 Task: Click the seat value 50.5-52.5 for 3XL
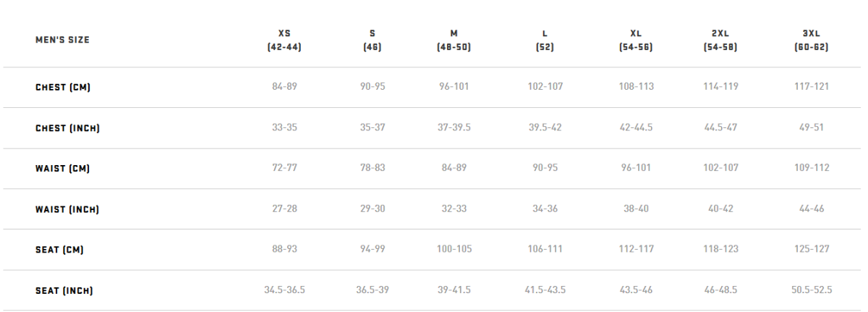[812, 290]
